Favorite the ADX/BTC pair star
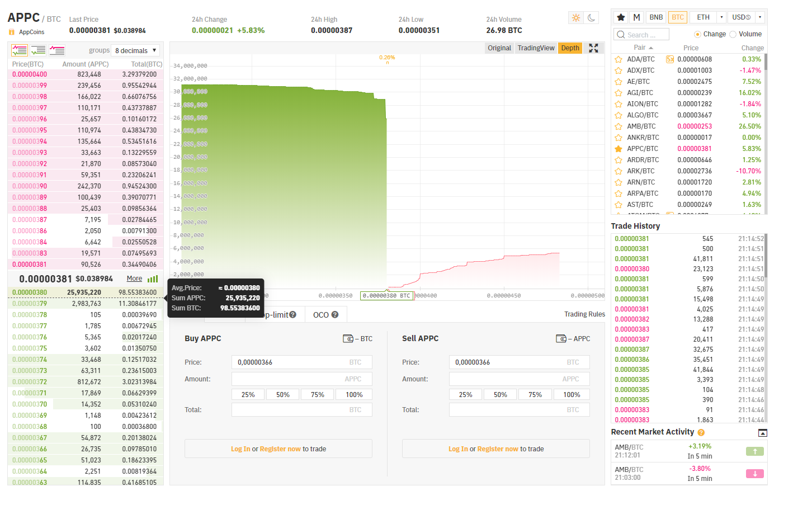Viewport: 812px width, 505px height. (619, 70)
